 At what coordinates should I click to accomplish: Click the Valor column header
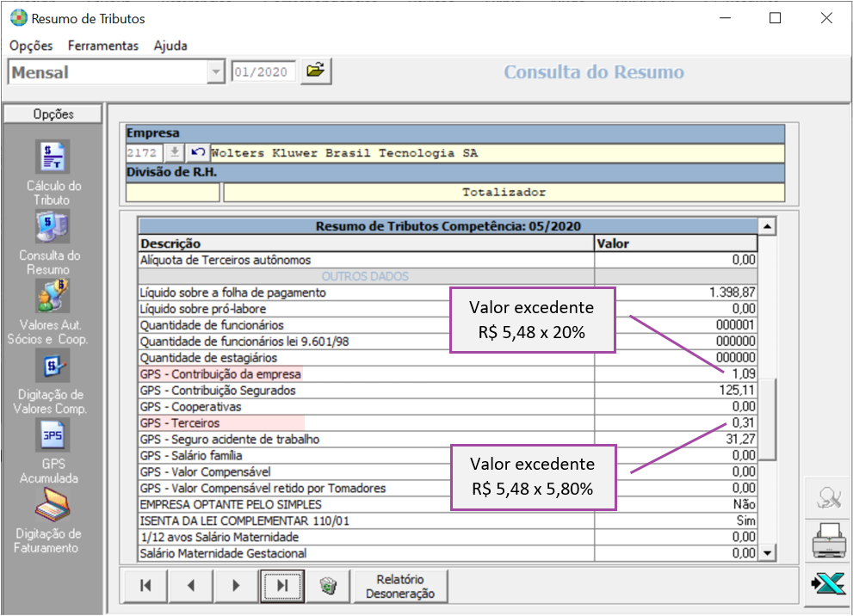[x=676, y=243]
